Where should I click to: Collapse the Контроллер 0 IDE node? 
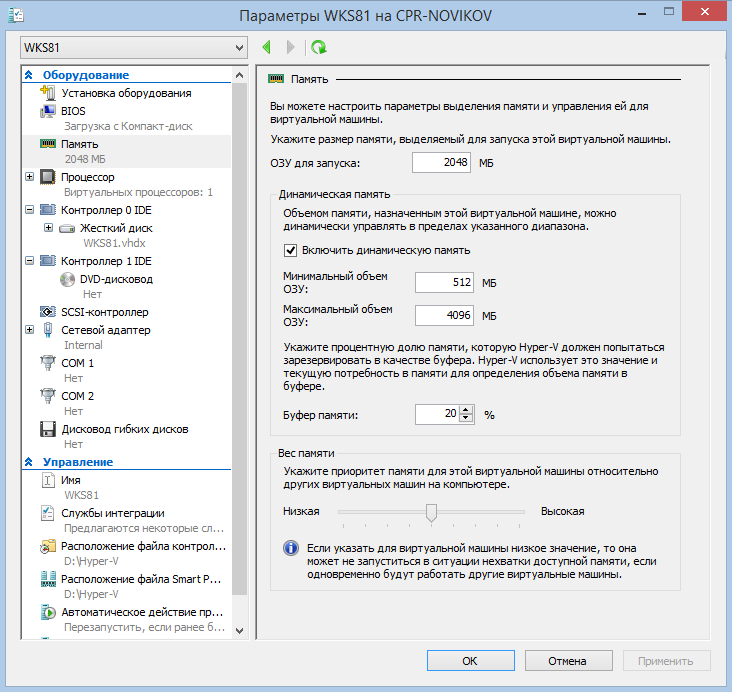tap(29, 210)
